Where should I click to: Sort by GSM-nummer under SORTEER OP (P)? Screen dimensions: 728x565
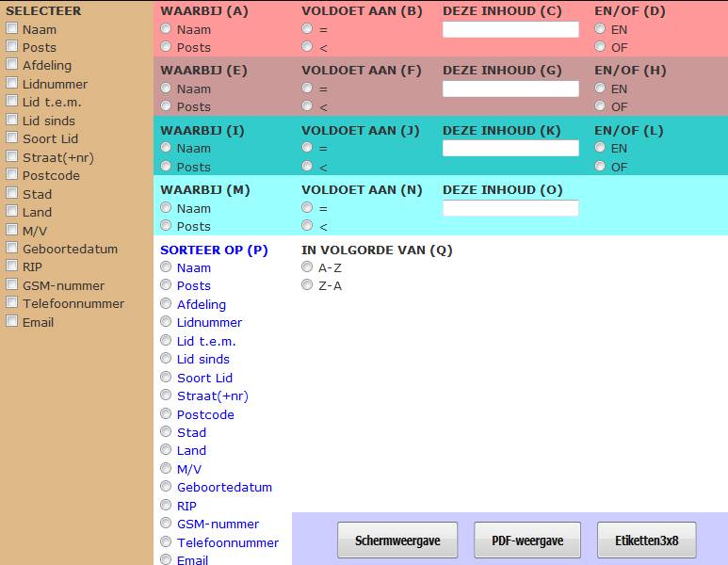coord(166,524)
